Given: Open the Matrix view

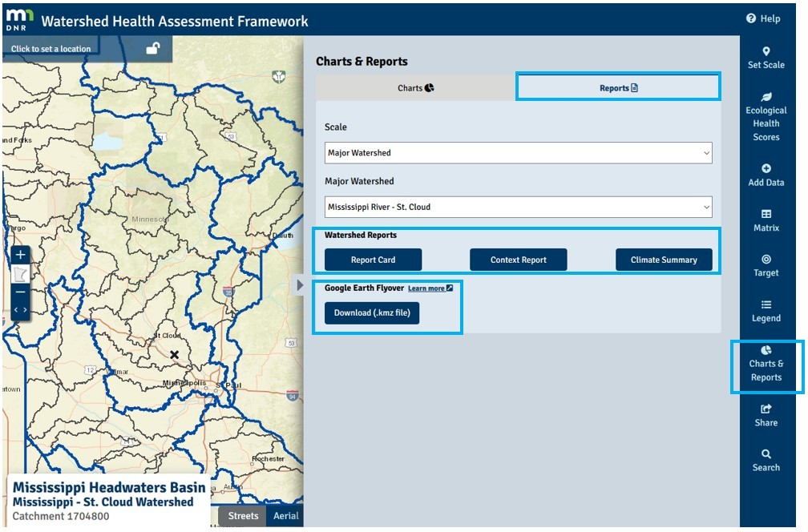Looking at the screenshot, I should click(x=766, y=221).
